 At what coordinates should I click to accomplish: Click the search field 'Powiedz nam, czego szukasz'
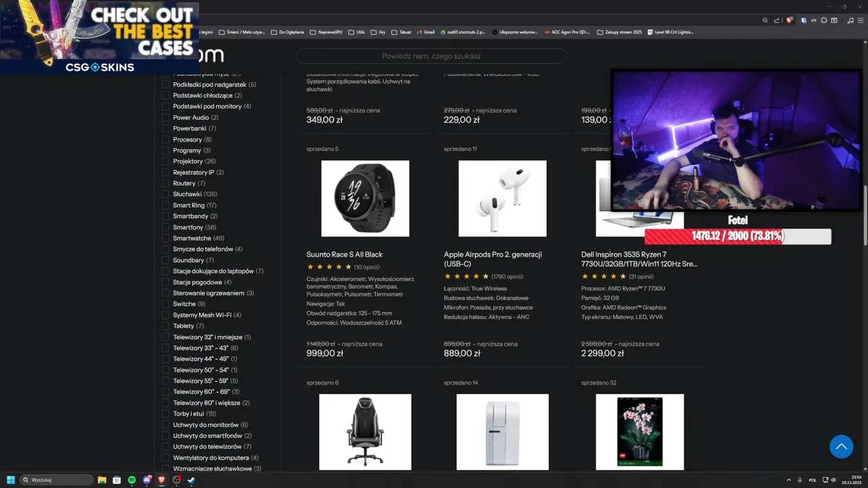(431, 56)
